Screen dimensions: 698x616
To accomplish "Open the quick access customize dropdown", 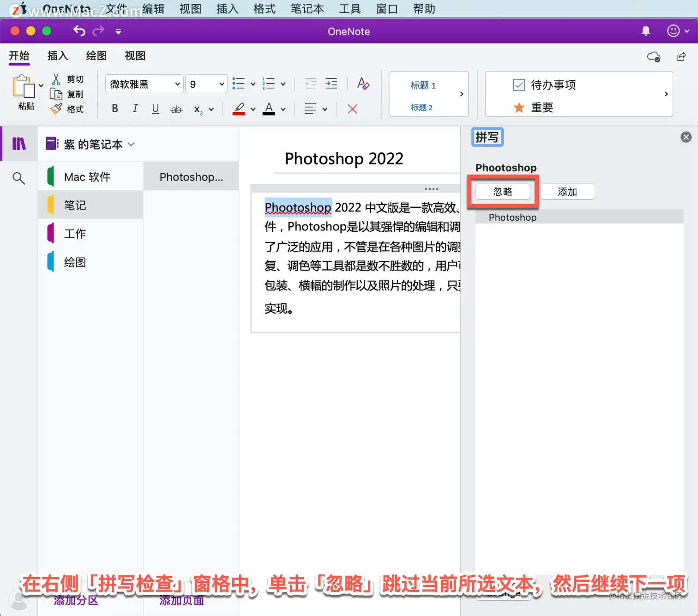I will [118, 31].
